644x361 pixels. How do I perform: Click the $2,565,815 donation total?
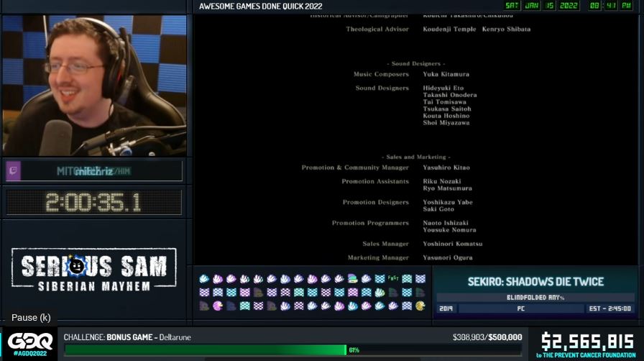(586, 340)
